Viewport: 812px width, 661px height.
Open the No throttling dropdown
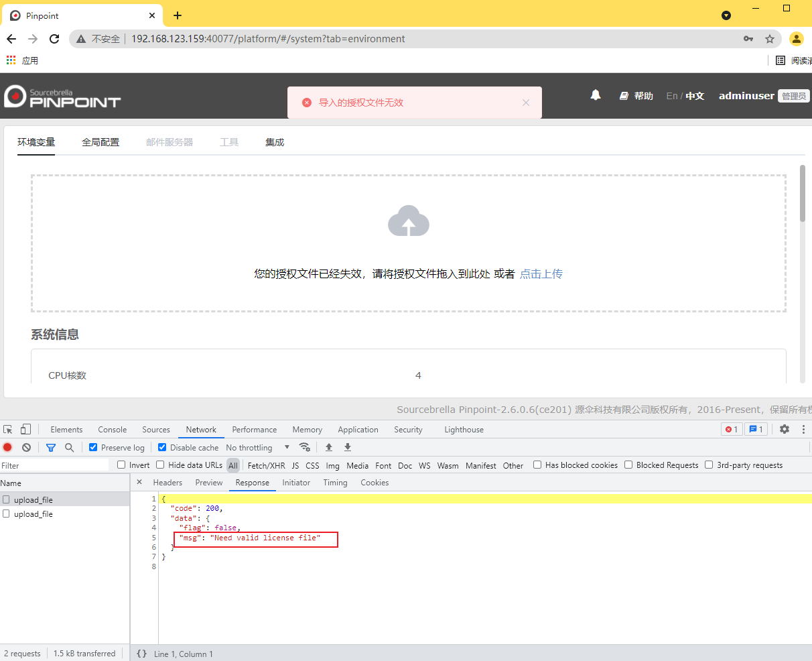pos(257,447)
